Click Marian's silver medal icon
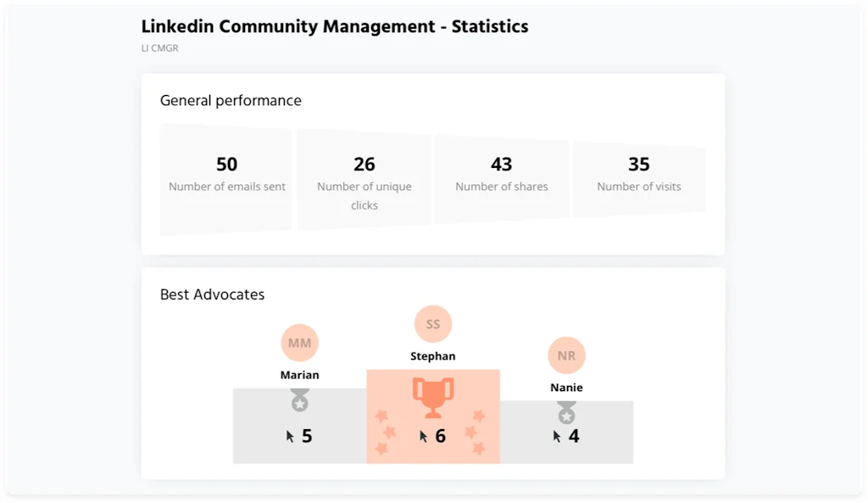This screenshot has height=503, width=868. pos(299,400)
